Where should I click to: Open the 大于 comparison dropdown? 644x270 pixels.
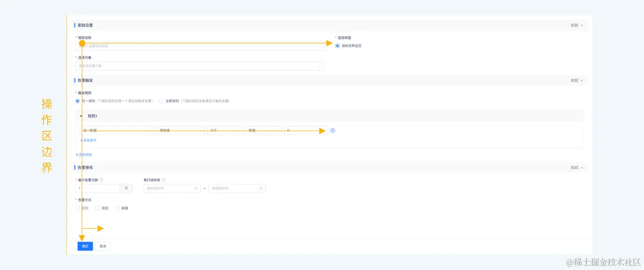pos(225,130)
